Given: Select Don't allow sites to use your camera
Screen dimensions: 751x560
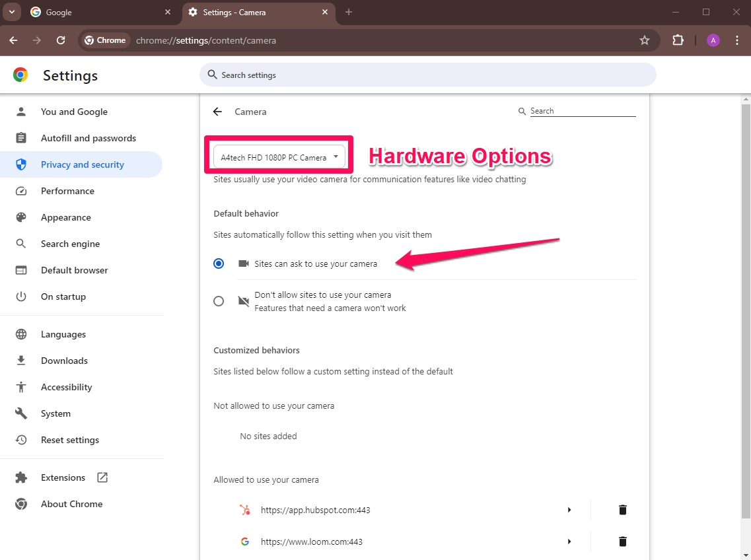Looking at the screenshot, I should 219,300.
